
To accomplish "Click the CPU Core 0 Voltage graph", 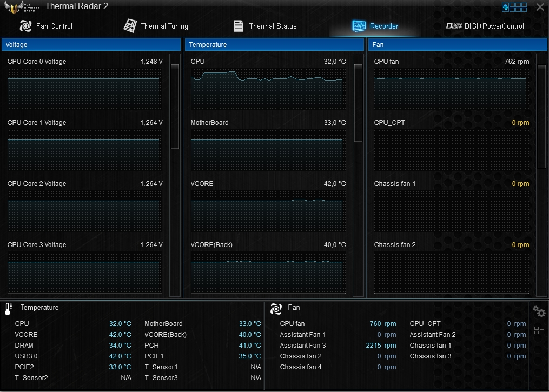I will pyautogui.click(x=85, y=89).
